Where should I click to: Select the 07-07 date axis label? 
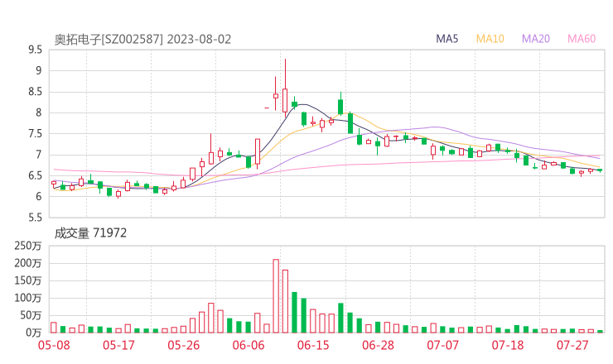tap(443, 345)
